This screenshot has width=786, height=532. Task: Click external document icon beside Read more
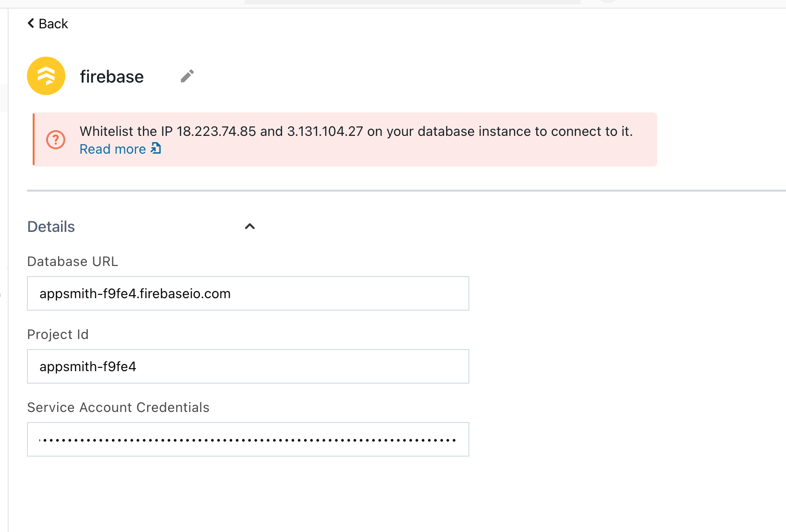pos(156,148)
